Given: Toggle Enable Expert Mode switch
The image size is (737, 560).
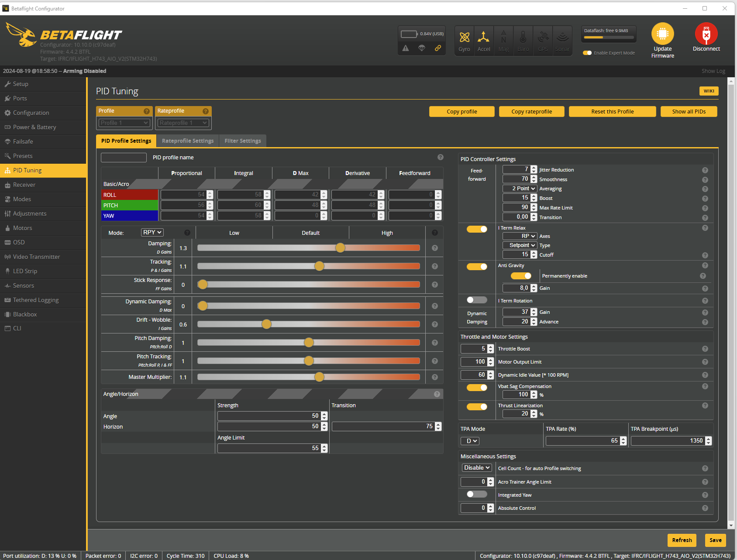Looking at the screenshot, I should (587, 53).
